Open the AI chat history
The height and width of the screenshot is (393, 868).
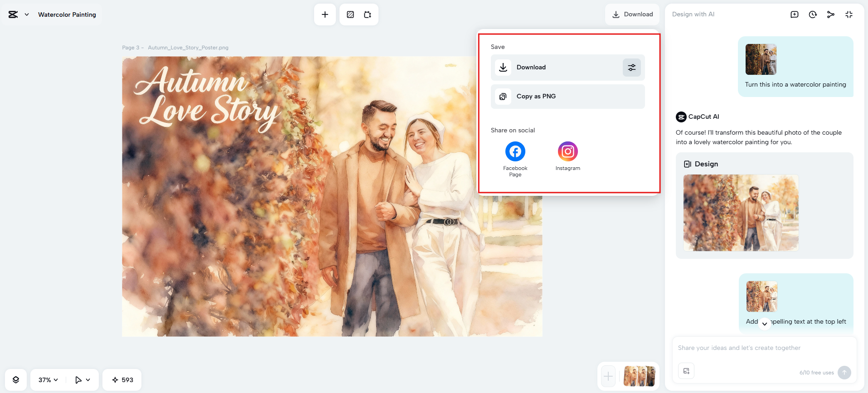click(x=813, y=15)
